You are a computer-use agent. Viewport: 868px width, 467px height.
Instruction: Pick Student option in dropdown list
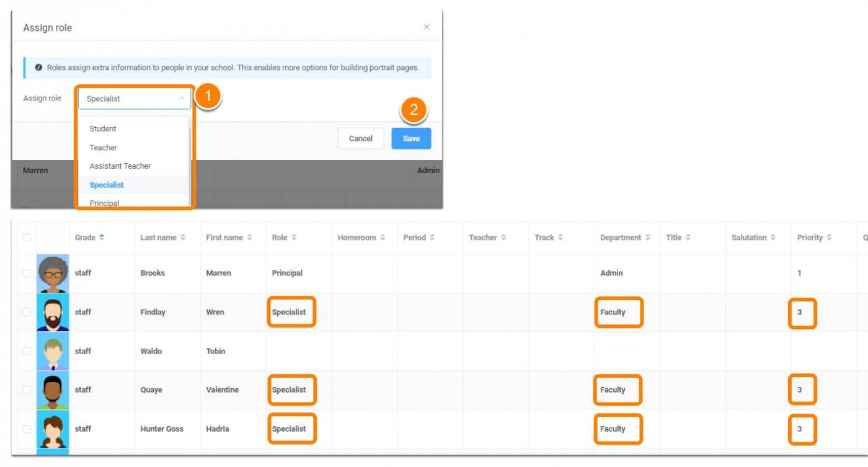(x=103, y=129)
